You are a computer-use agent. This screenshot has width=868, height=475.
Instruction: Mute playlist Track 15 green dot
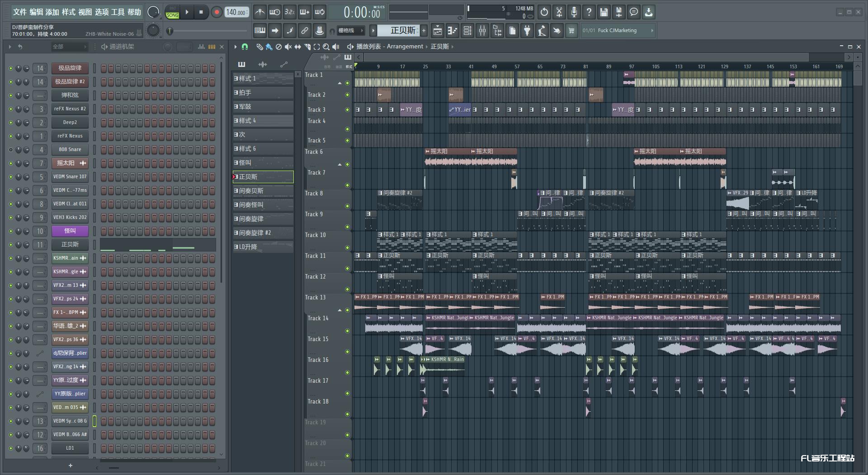(x=347, y=352)
